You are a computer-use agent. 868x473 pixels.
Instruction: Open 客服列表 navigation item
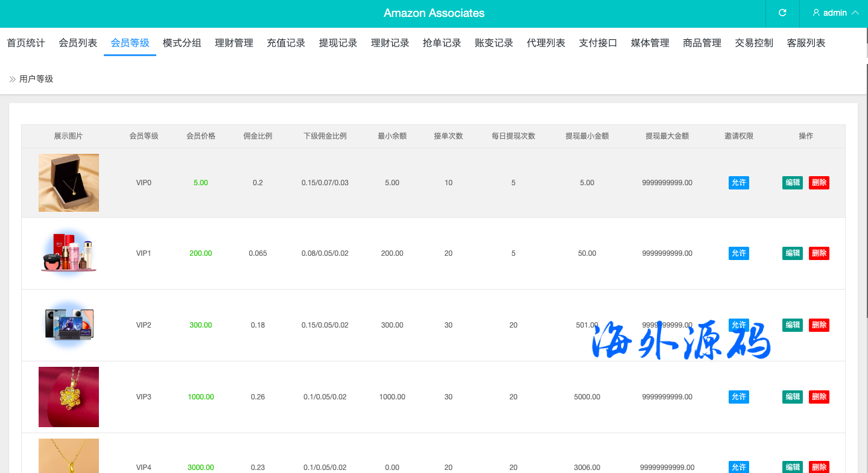click(x=806, y=43)
